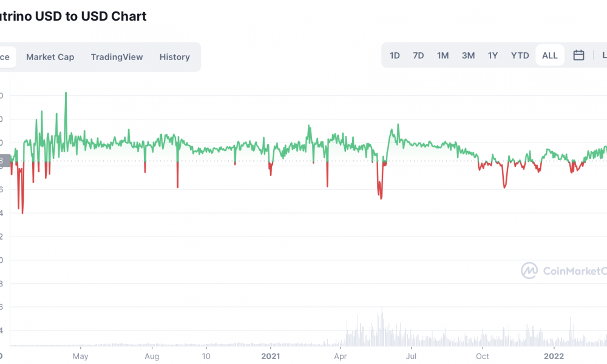Click the gray current price marker
The image size is (607, 364).
(5, 161)
